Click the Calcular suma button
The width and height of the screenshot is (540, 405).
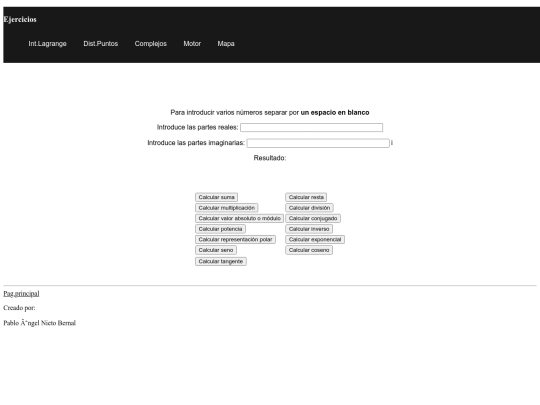click(x=216, y=197)
